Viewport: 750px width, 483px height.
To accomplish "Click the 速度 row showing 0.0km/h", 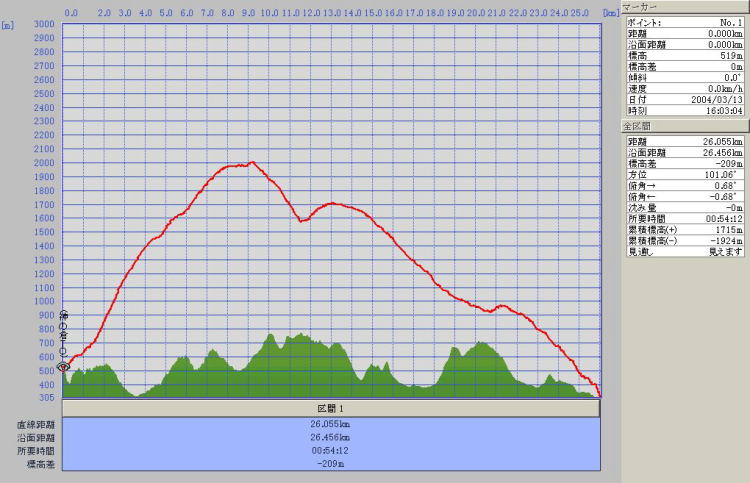I will click(x=685, y=89).
